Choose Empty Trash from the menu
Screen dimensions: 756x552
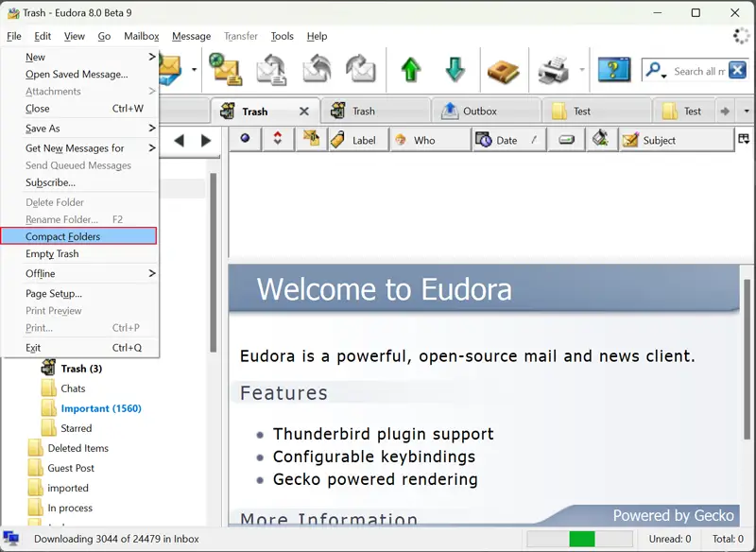(79, 253)
